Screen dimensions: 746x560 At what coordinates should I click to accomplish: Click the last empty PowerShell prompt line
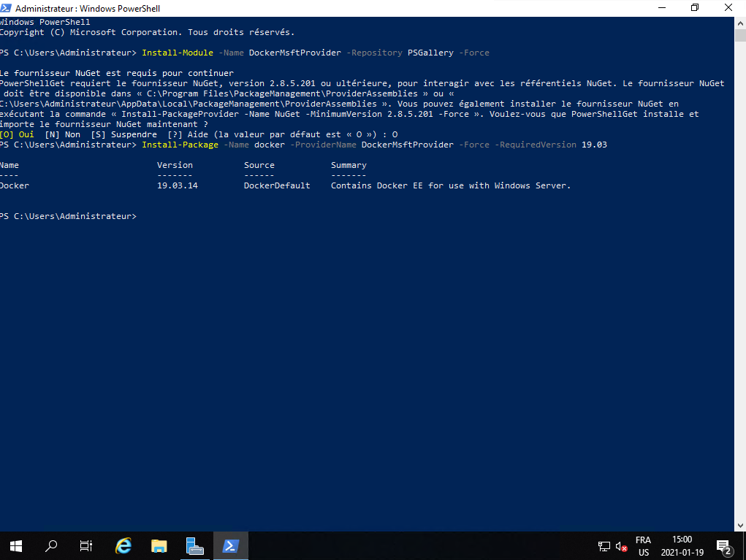(x=69, y=216)
